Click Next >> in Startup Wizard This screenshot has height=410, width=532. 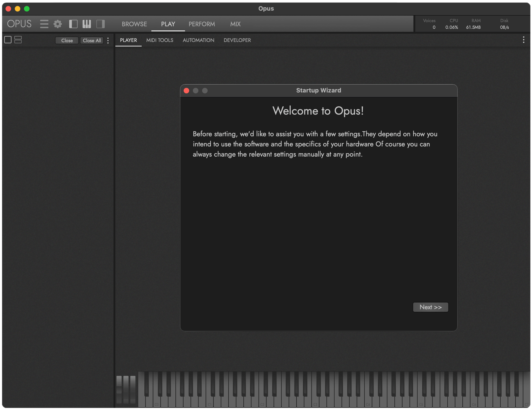coord(430,307)
